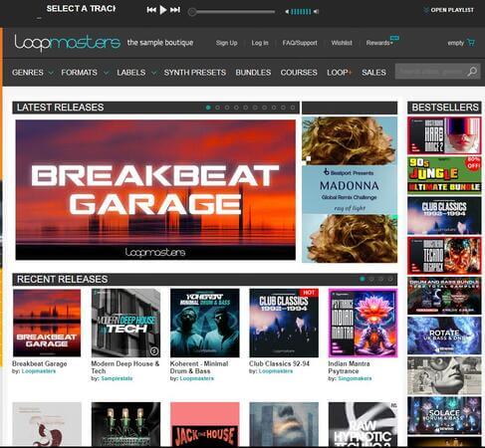Viewport: 485px width, 448px height.
Task: Select first Latest Releases carousel dot
Action: pyautogui.click(x=208, y=108)
